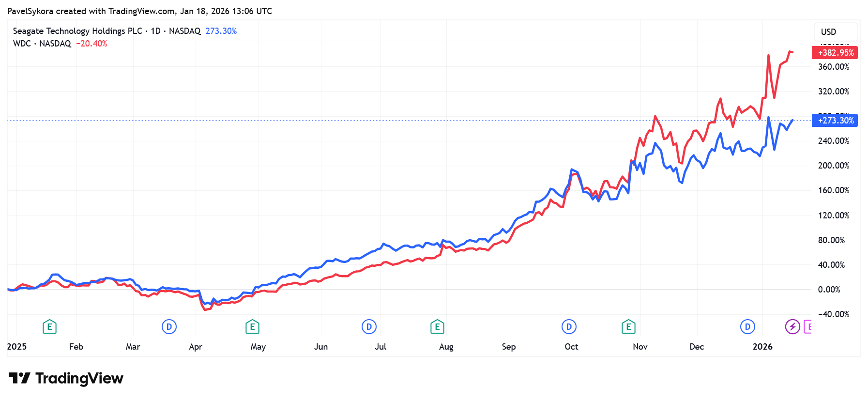Screen dimensions: 868x400
Task: Click the Sep label on the time axis
Action: click(x=509, y=347)
